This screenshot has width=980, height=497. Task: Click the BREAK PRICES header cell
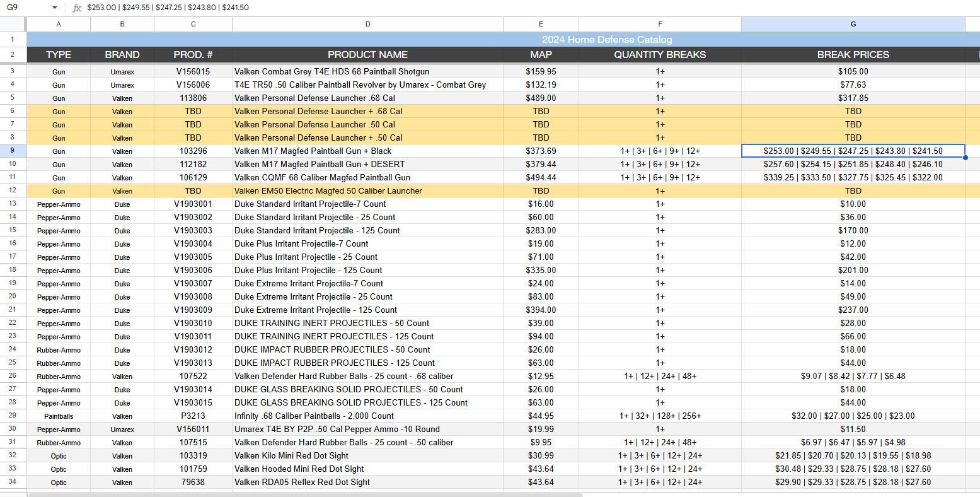coord(853,55)
